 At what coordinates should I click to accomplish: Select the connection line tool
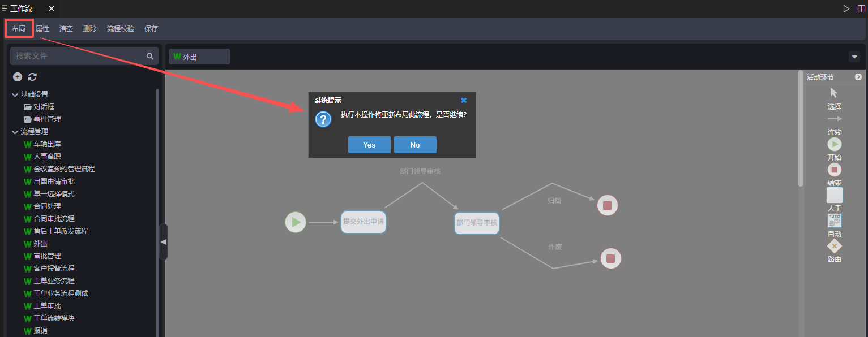834,119
